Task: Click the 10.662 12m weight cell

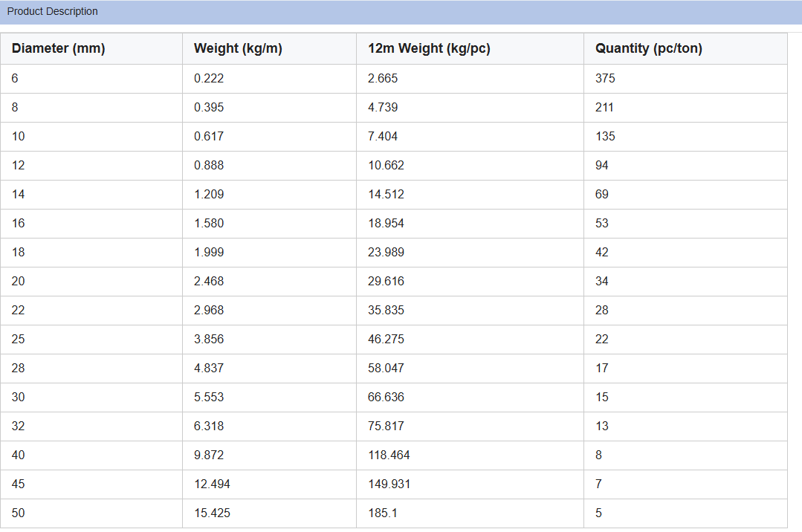Action: (x=386, y=166)
